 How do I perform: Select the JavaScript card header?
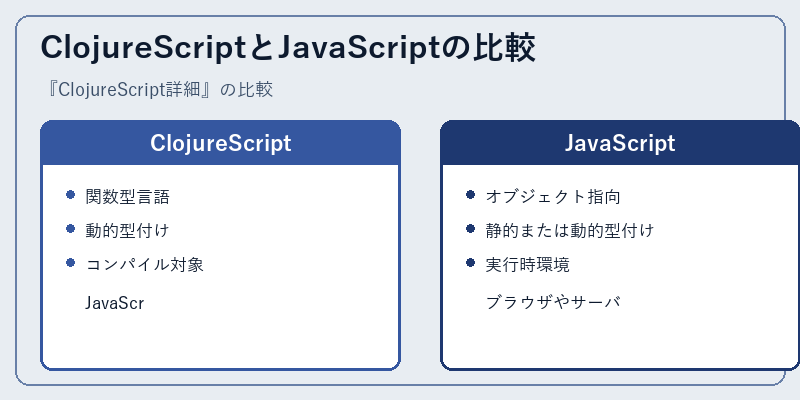point(620,143)
